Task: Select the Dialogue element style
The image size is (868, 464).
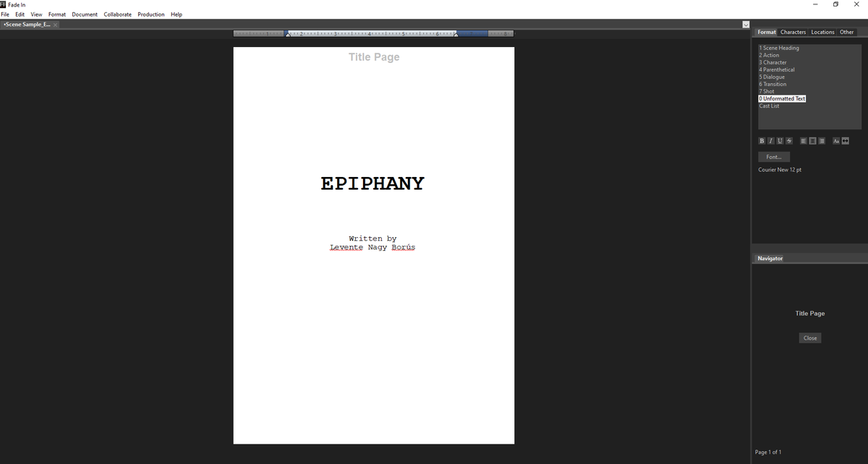Action: click(x=772, y=77)
